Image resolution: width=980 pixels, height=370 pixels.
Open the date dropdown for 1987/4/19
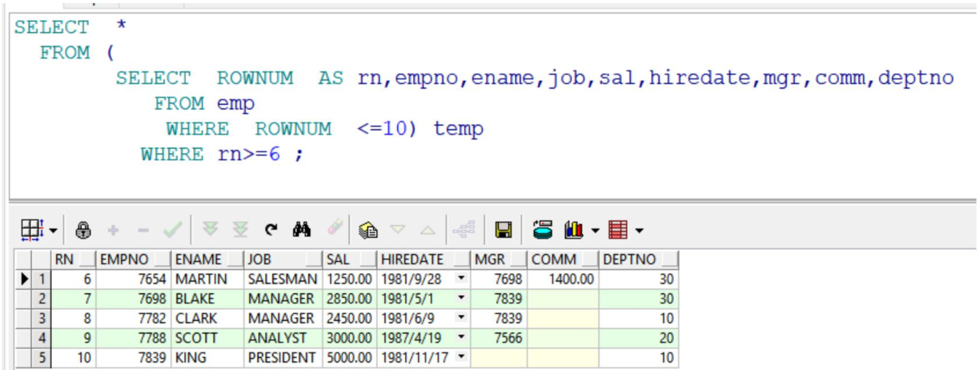(461, 338)
